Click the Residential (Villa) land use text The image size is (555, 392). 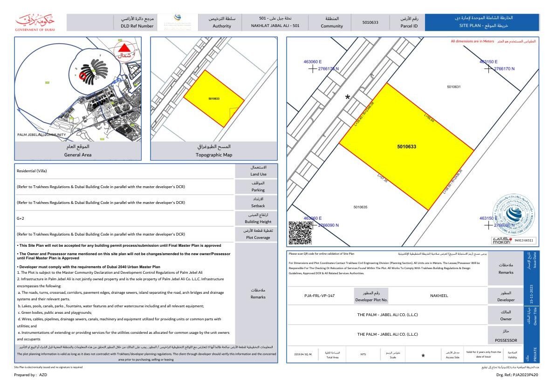point(32,171)
